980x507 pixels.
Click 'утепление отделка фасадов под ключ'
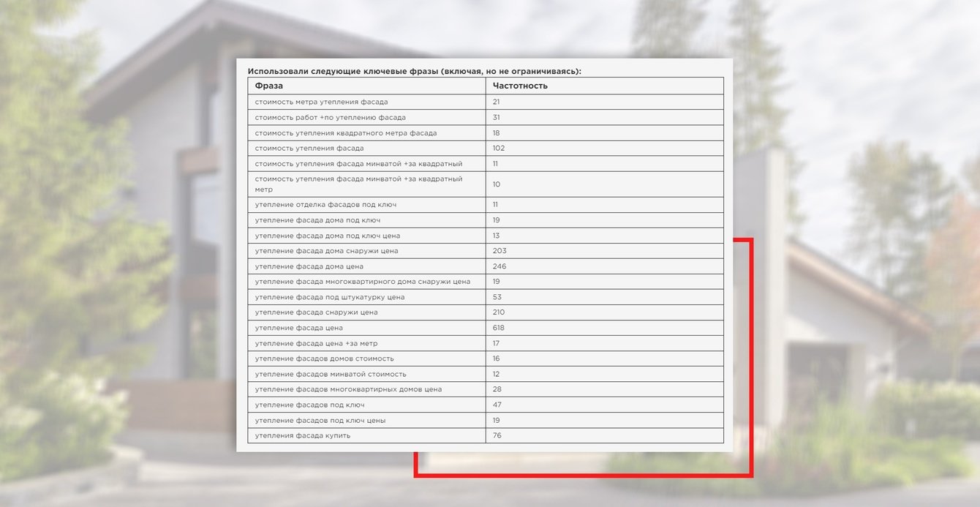pyautogui.click(x=325, y=205)
